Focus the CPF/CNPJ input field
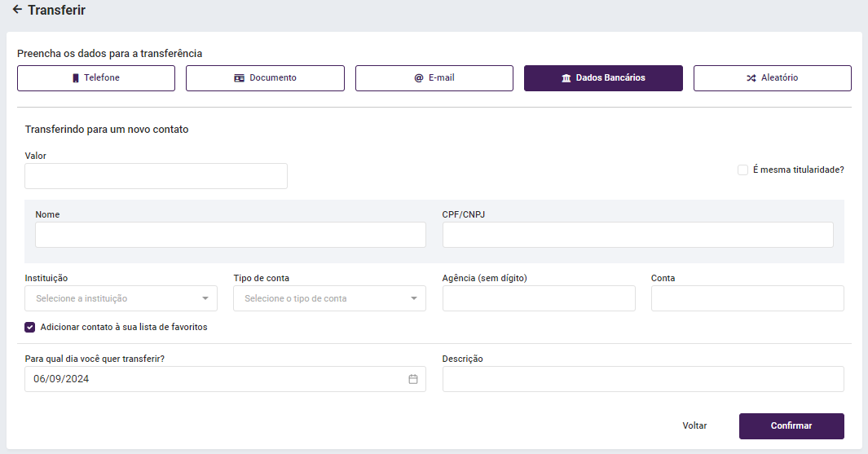The image size is (868, 454). [637, 235]
